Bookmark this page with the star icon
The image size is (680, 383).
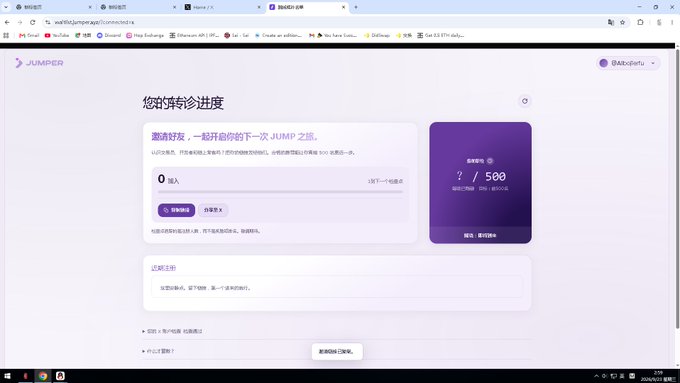(623, 22)
